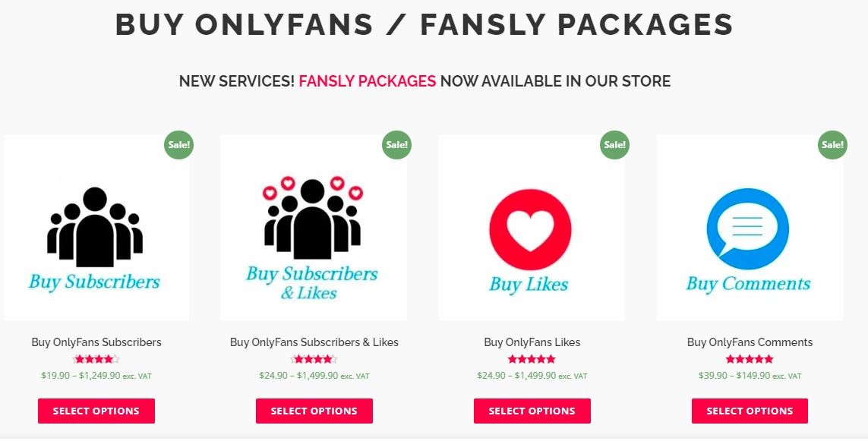The image size is (868, 441).
Task: Click the blue speech bubble Comments icon
Action: pos(748,229)
